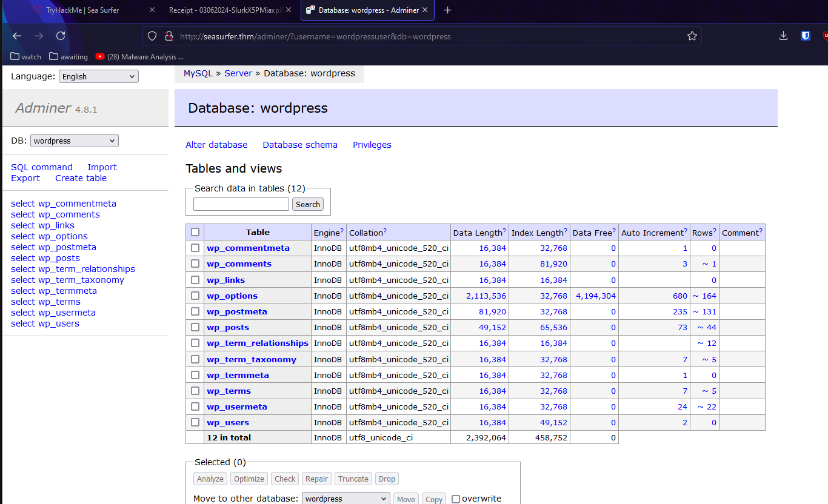Viewport: 828px width, 504px height.
Task: Check the wp_posts row checkbox
Action: [x=195, y=327]
